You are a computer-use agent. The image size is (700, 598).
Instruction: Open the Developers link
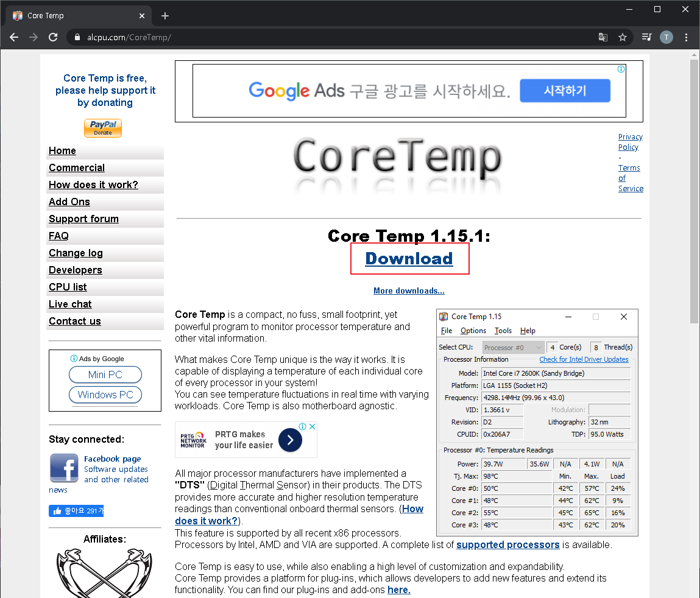click(x=75, y=270)
